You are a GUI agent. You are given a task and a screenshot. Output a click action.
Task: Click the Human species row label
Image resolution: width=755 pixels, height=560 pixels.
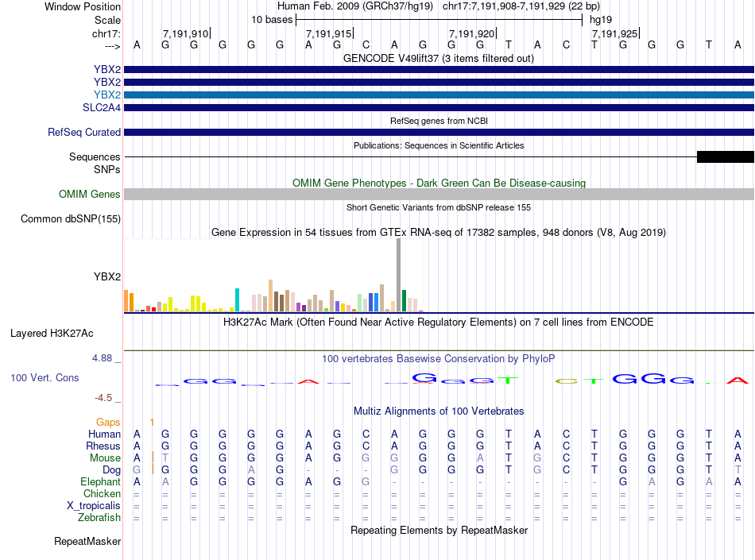pos(104,434)
